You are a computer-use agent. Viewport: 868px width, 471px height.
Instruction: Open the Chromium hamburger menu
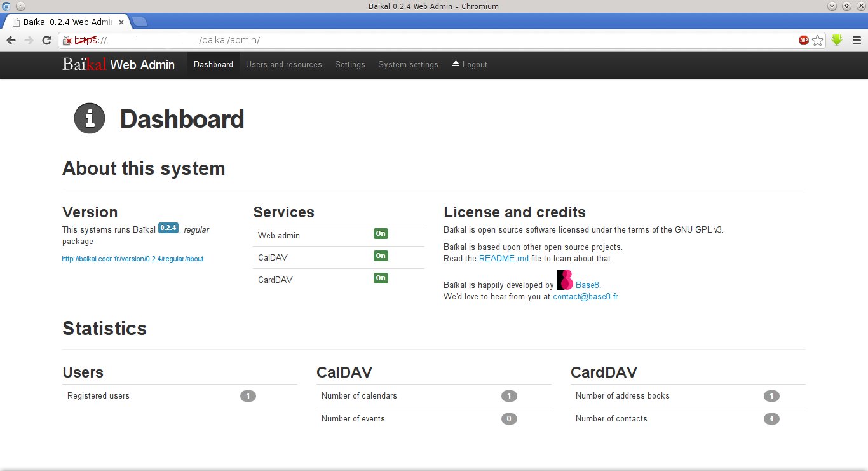pyautogui.click(x=856, y=40)
